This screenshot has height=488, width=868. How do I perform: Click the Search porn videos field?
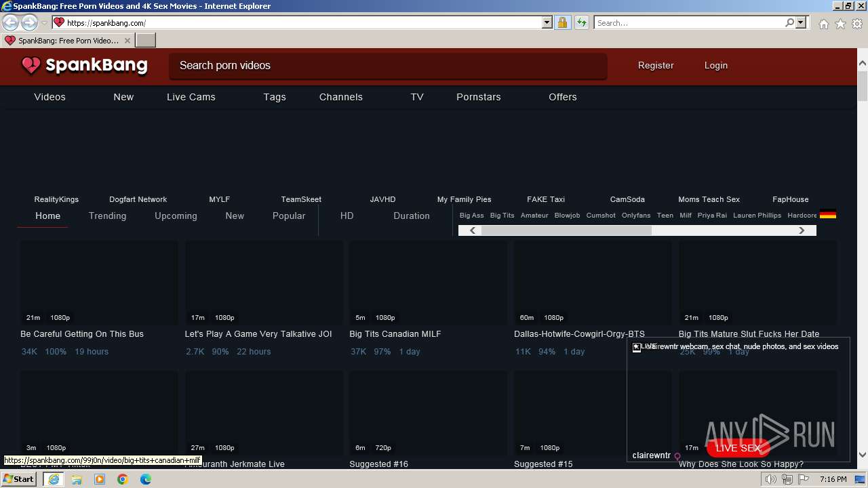[388, 66]
